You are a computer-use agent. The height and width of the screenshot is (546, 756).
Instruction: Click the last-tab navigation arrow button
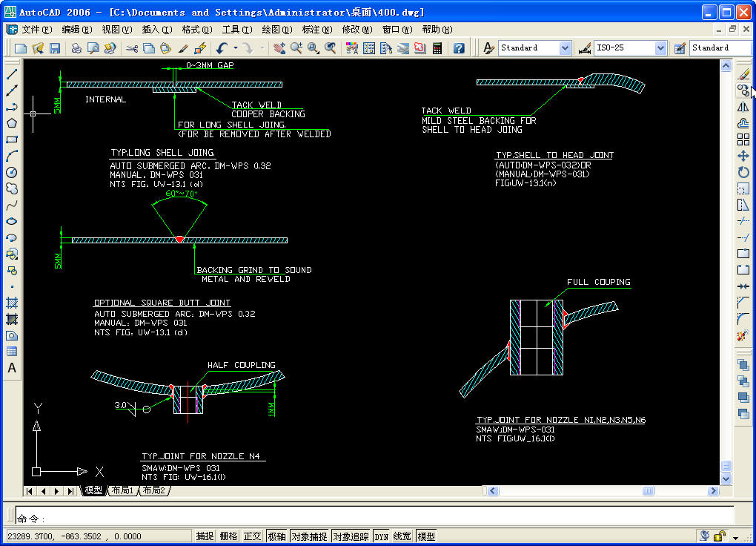pyautogui.click(x=70, y=491)
